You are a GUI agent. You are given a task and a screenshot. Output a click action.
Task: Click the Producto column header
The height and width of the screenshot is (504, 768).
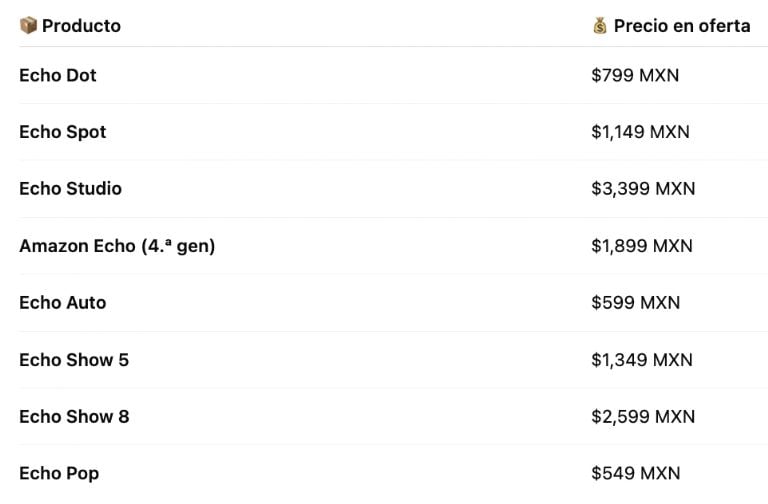pyautogui.click(x=81, y=26)
